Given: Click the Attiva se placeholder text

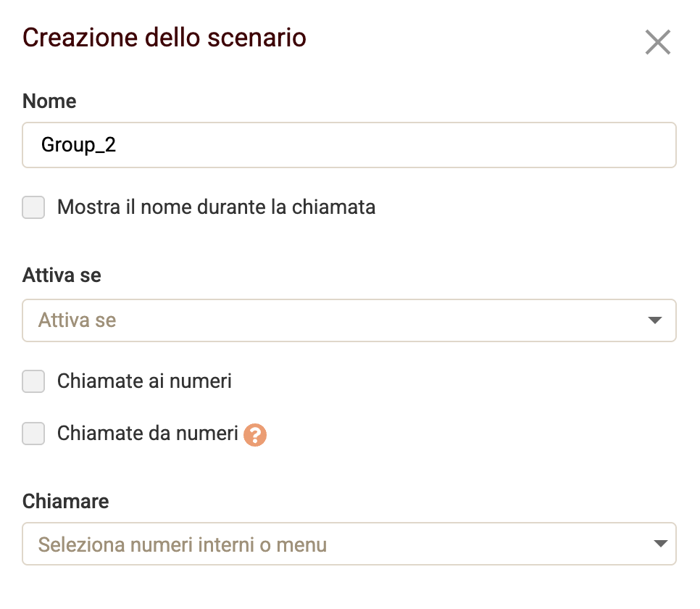Looking at the screenshot, I should (x=75, y=320).
